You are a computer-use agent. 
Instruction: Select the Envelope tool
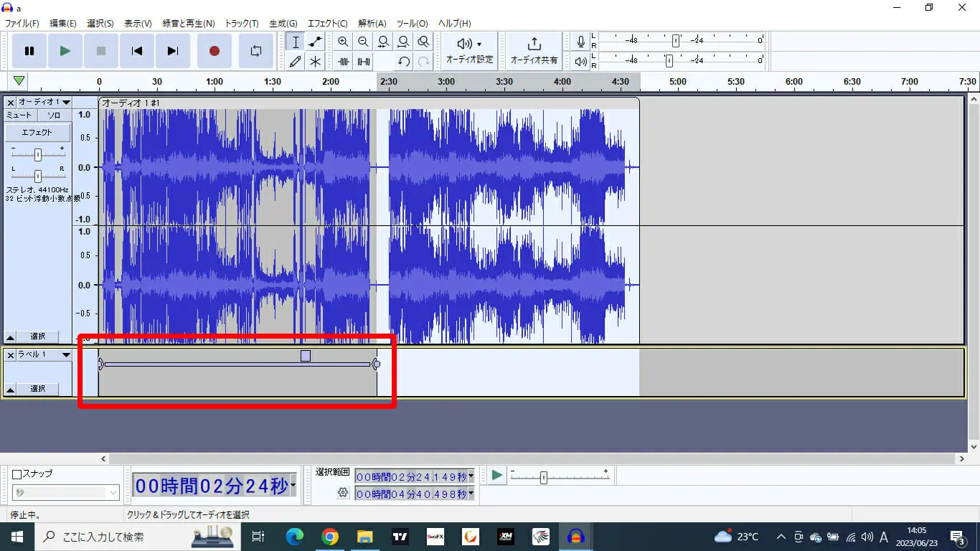[315, 42]
